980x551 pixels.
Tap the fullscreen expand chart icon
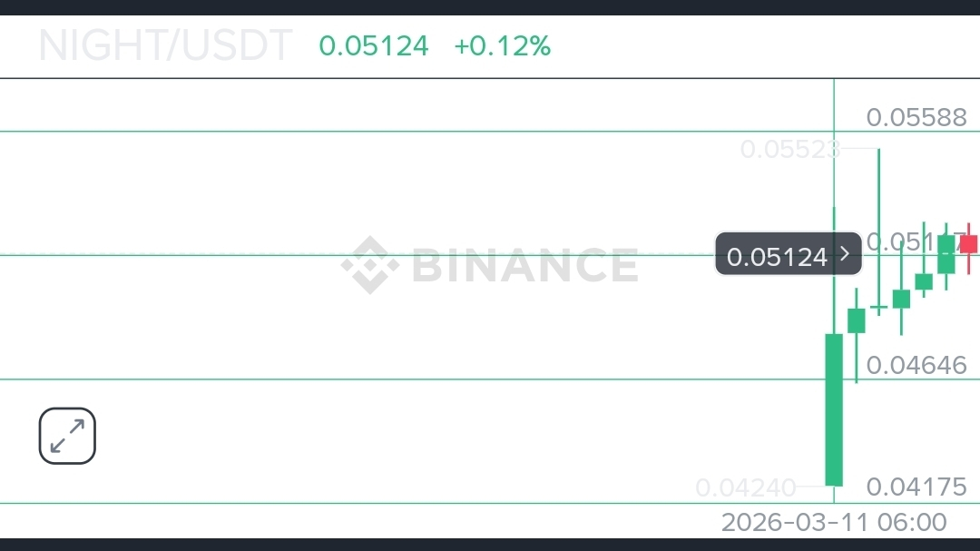(x=67, y=437)
